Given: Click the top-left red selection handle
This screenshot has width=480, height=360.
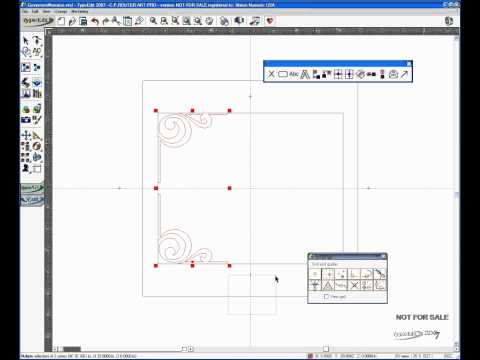Looking at the screenshot, I should pos(156,111).
